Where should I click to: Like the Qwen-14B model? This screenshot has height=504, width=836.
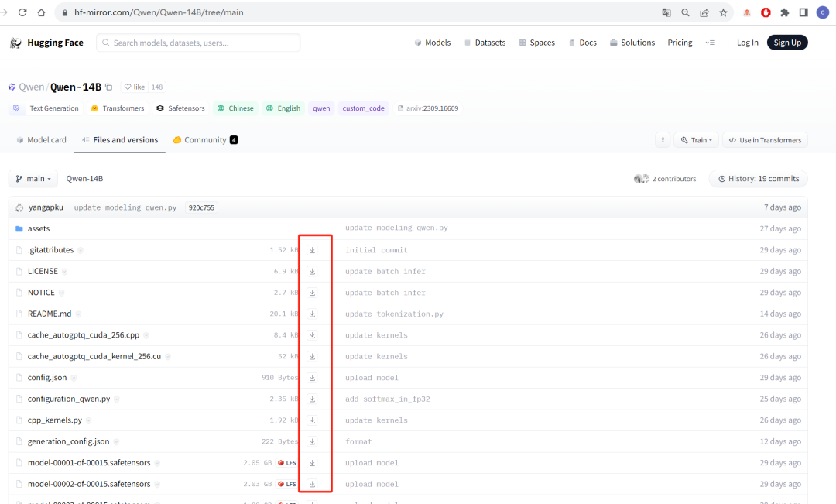pyautogui.click(x=135, y=87)
